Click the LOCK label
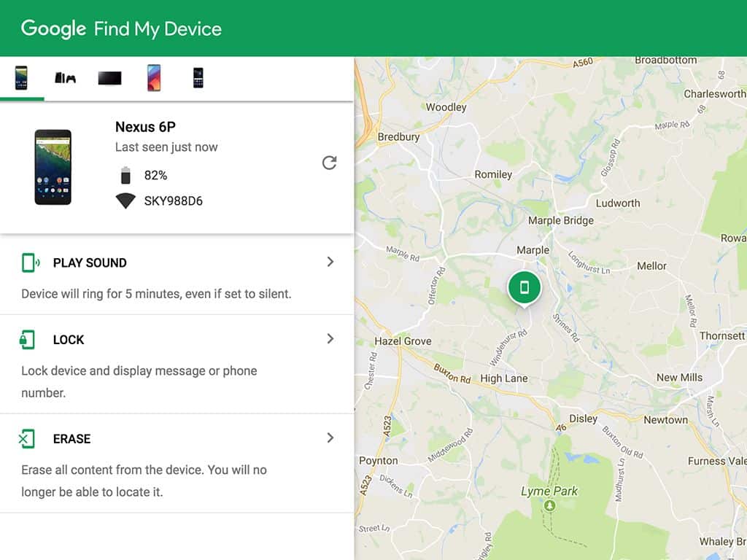Viewport: 747px width, 560px height. click(x=69, y=340)
